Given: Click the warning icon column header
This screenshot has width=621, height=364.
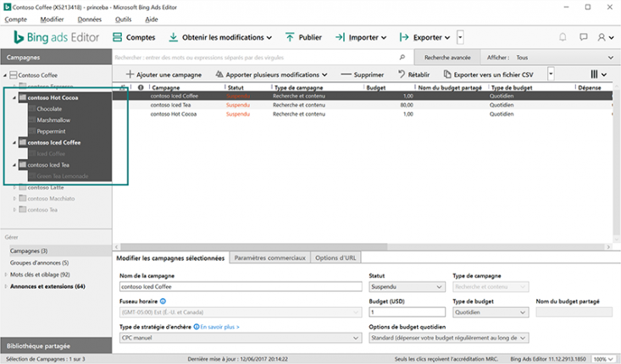Looking at the screenshot, I should point(140,87).
